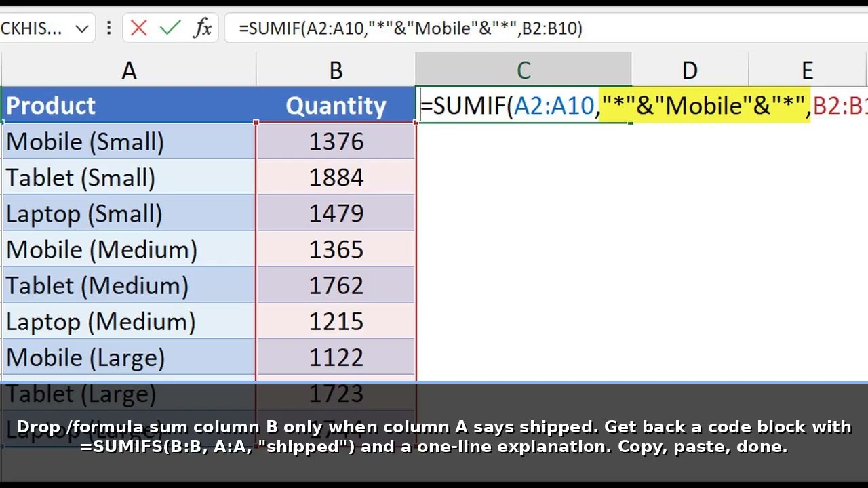868x488 pixels.
Task: Select the Tablet (Small) cell
Action: 129,177
